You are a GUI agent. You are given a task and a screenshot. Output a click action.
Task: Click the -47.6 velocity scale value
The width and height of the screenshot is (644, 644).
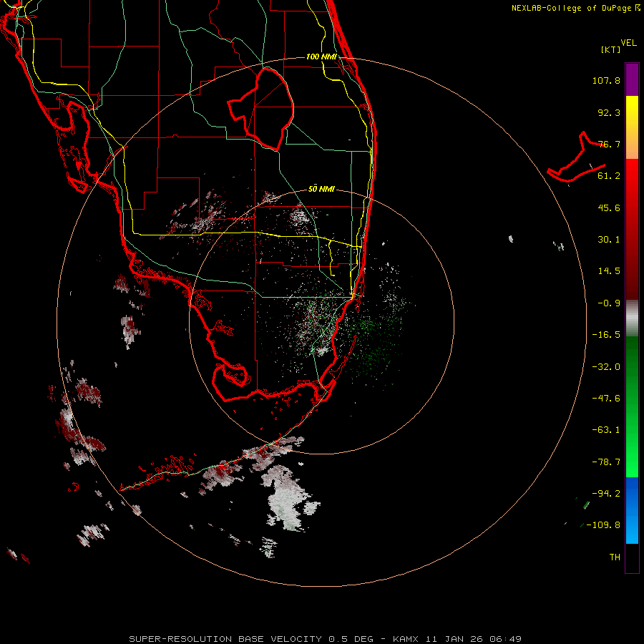606,399
